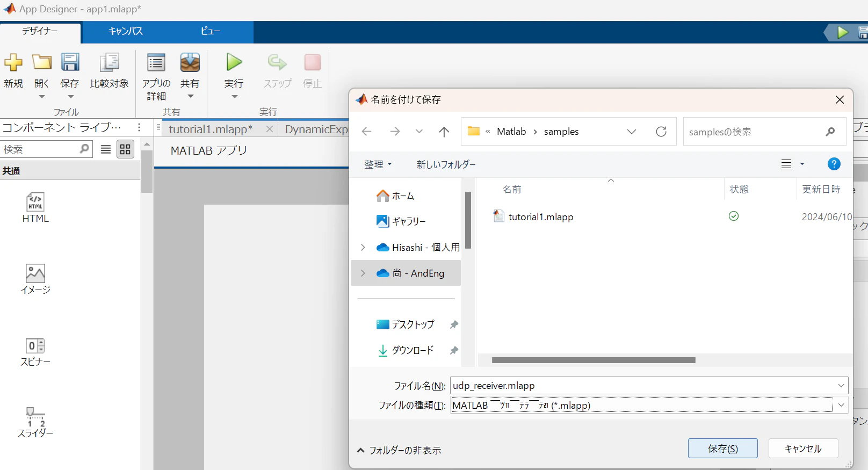Click the New Folder (新しいフォルダー) button
Image resolution: width=868 pixels, height=470 pixels.
pos(446,164)
